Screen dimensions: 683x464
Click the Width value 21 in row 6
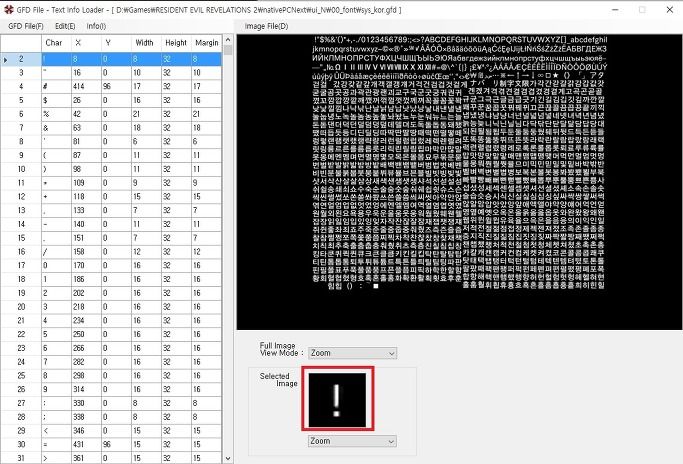pyautogui.click(x=146, y=114)
